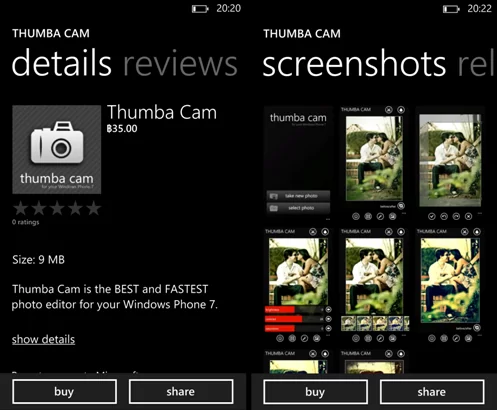Tap THUMBA CAM header on screenshots screen
The image size is (497, 410).
click(302, 34)
